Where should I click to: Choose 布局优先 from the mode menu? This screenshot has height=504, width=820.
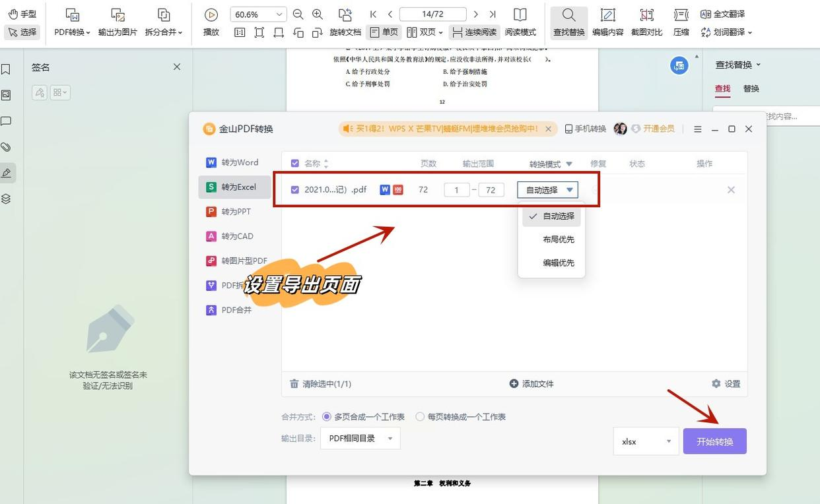pos(558,239)
